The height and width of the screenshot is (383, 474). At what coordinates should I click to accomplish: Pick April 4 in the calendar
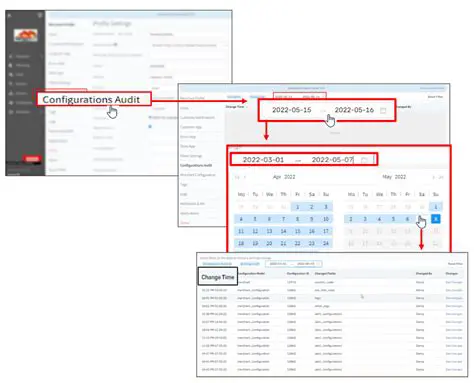241,219
